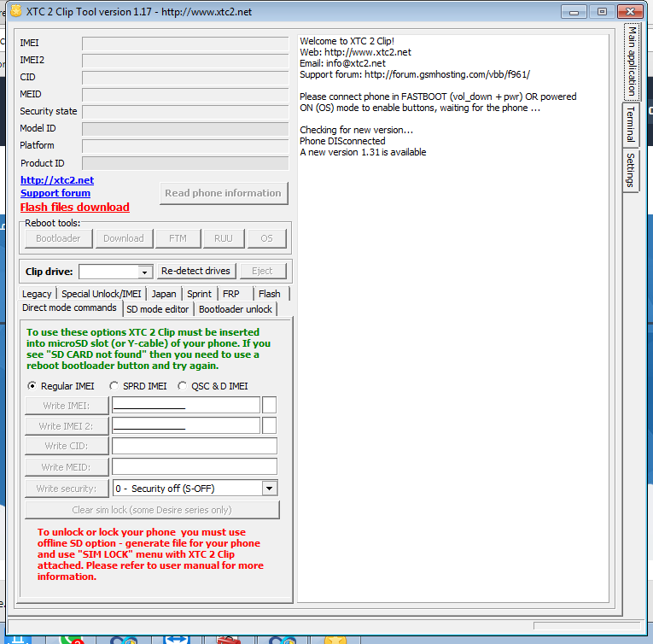Viewport: 653px width, 644px height.
Task: Switch to the SD mode editor tab
Action: pos(157,309)
